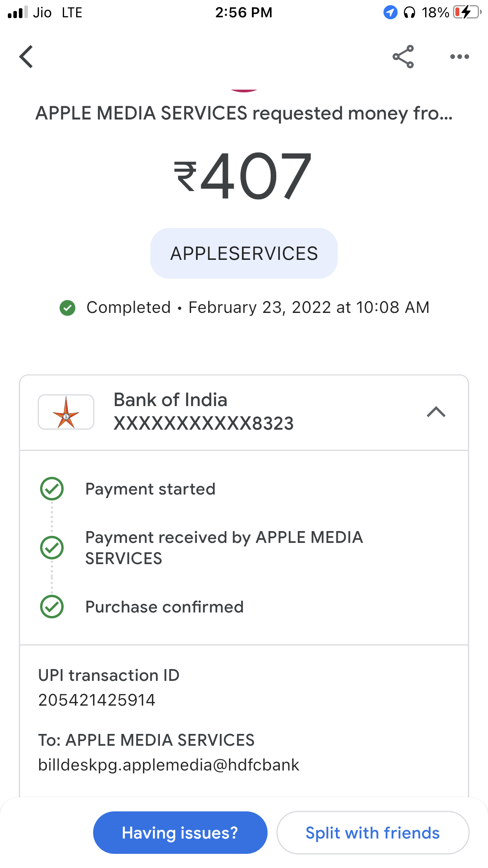This screenshot has height=868, width=488.
Task: Tap the UPI transaction ID number
Action: pos(97,700)
